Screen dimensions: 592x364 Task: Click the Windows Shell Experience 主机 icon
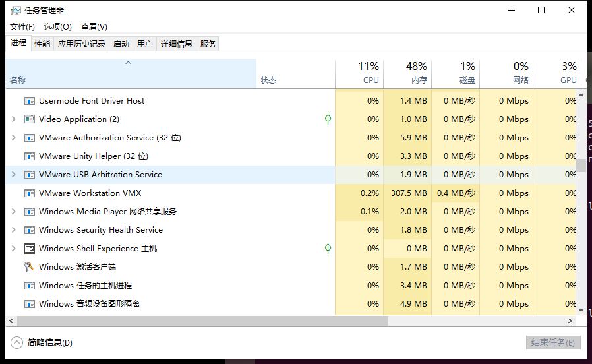tap(30, 249)
